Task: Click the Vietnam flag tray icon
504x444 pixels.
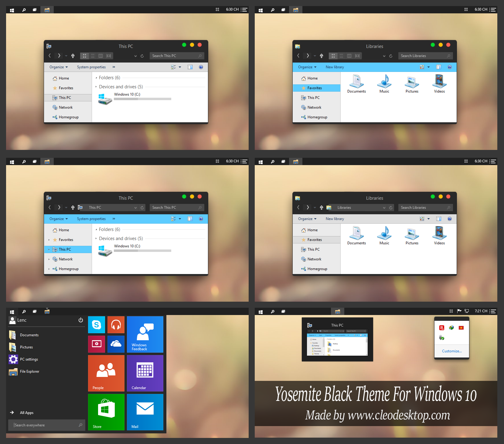Action: point(461,328)
